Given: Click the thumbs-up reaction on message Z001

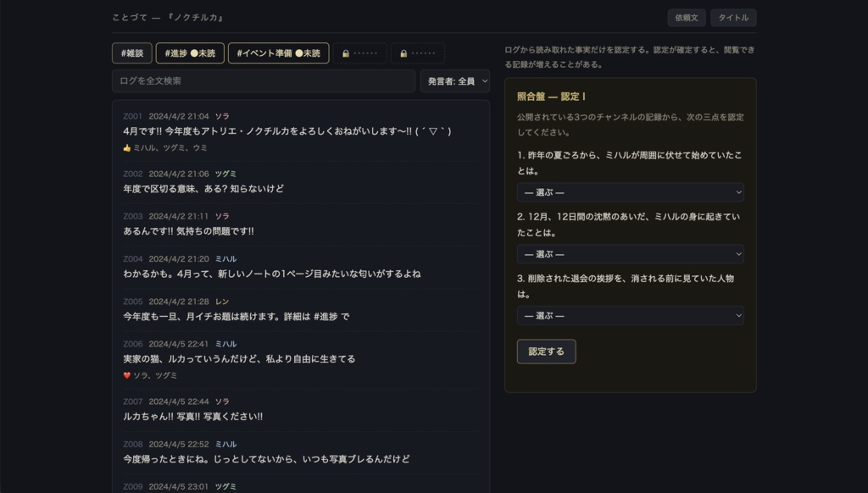Looking at the screenshot, I should 127,147.
